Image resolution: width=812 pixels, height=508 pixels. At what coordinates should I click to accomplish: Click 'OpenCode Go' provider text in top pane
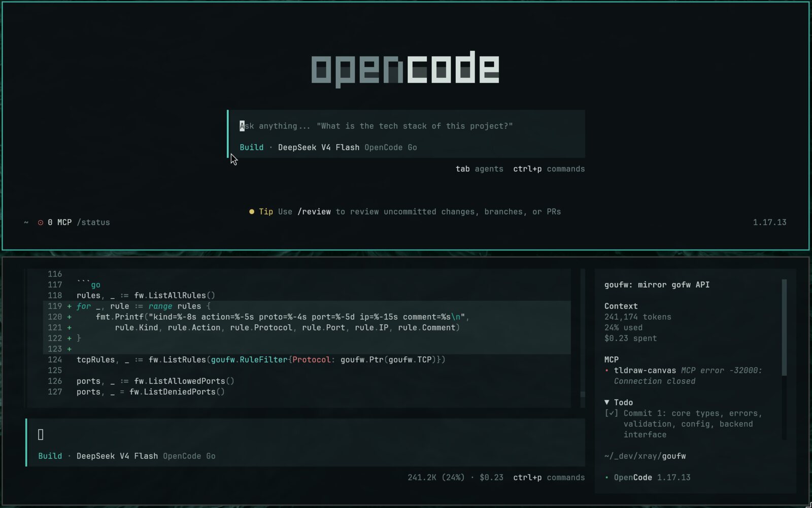pyautogui.click(x=391, y=147)
